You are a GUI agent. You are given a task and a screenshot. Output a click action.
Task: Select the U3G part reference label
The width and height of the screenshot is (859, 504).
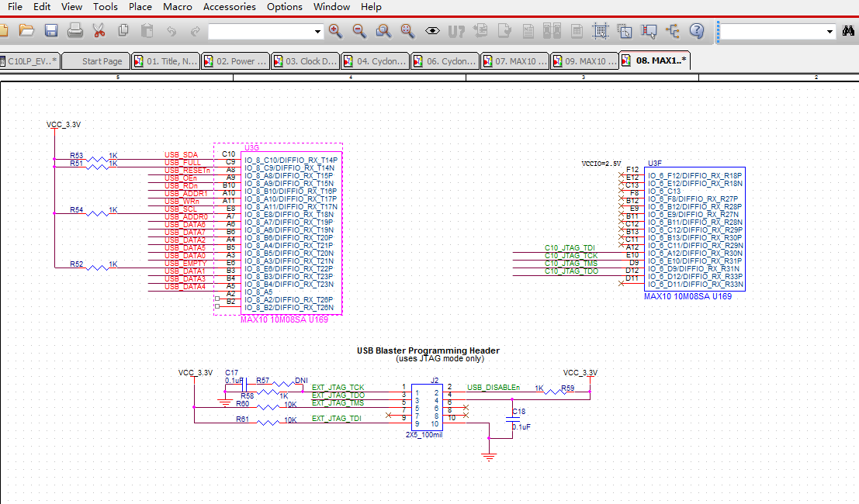(251, 148)
